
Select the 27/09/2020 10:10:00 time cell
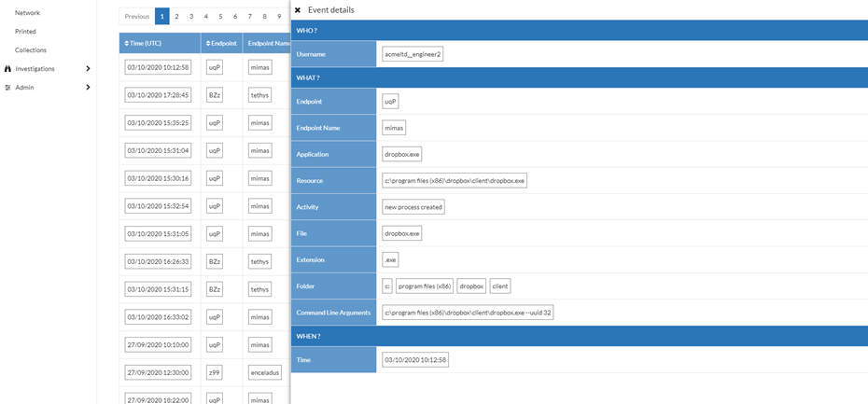tap(159, 345)
